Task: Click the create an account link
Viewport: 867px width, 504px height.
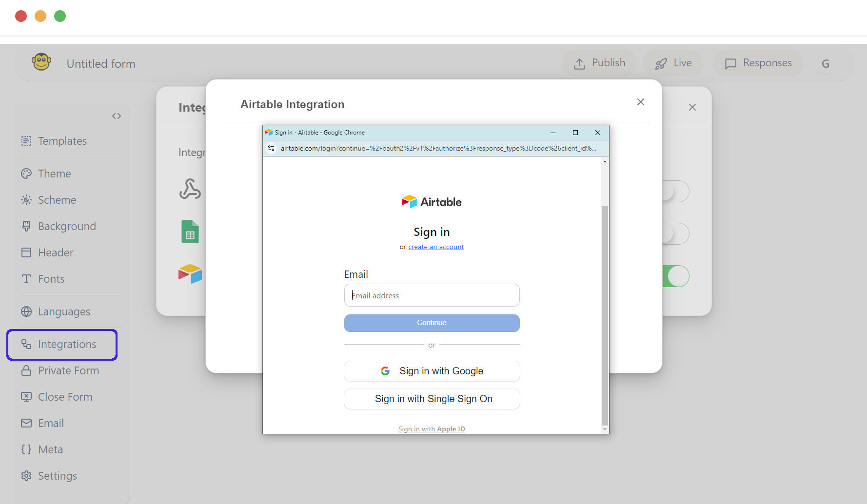Action: click(436, 247)
